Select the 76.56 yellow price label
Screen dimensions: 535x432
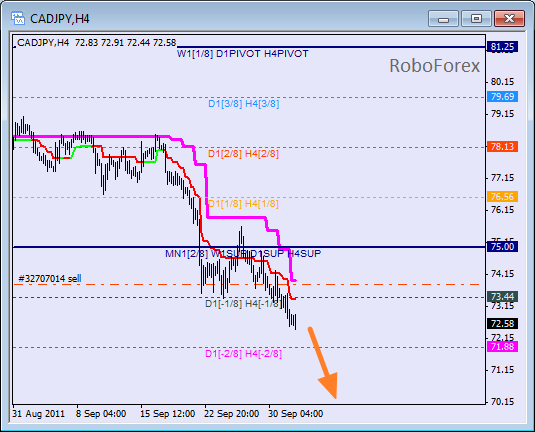(502, 197)
